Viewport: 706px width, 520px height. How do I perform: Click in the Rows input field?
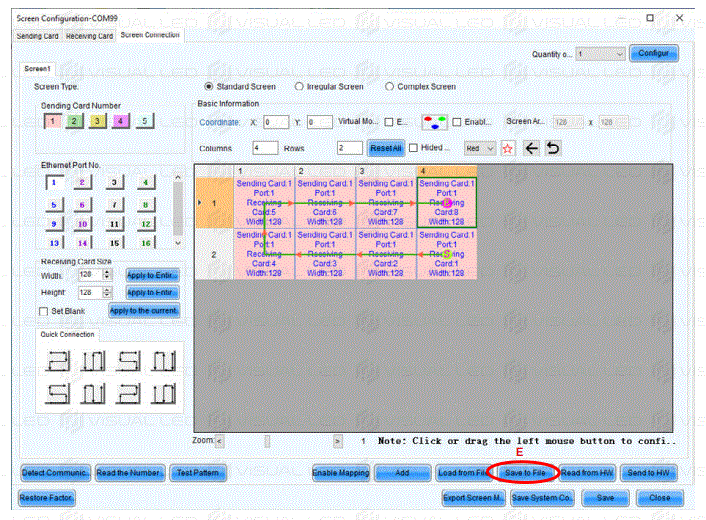[x=350, y=148]
